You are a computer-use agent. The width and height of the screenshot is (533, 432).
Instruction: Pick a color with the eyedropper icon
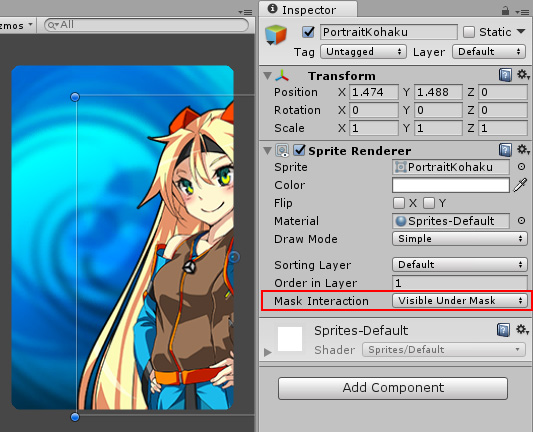[x=520, y=185]
